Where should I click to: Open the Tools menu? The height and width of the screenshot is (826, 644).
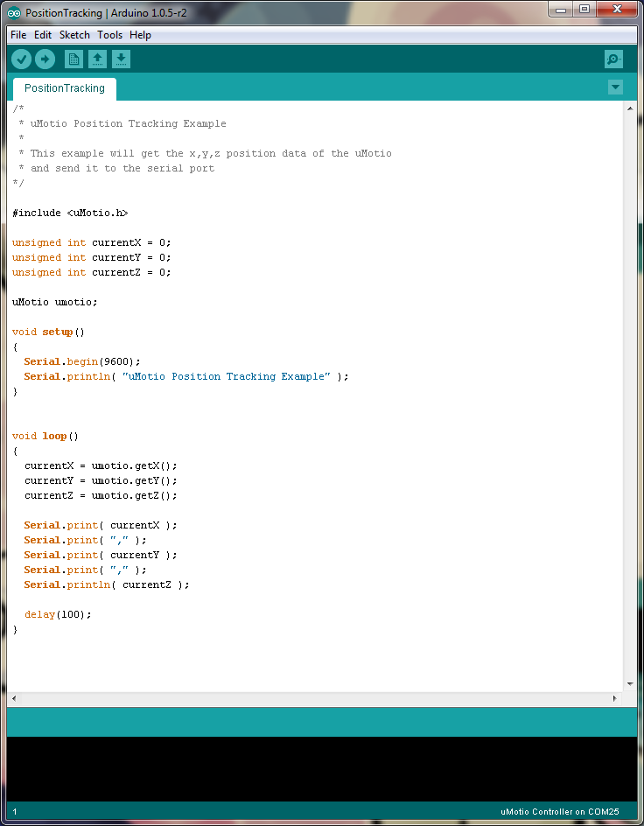point(110,35)
